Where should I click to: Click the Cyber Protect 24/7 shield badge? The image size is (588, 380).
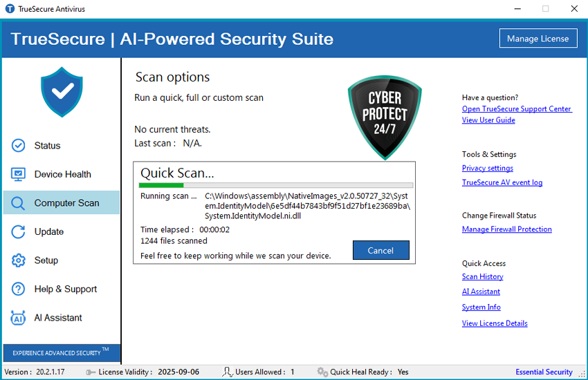click(385, 115)
